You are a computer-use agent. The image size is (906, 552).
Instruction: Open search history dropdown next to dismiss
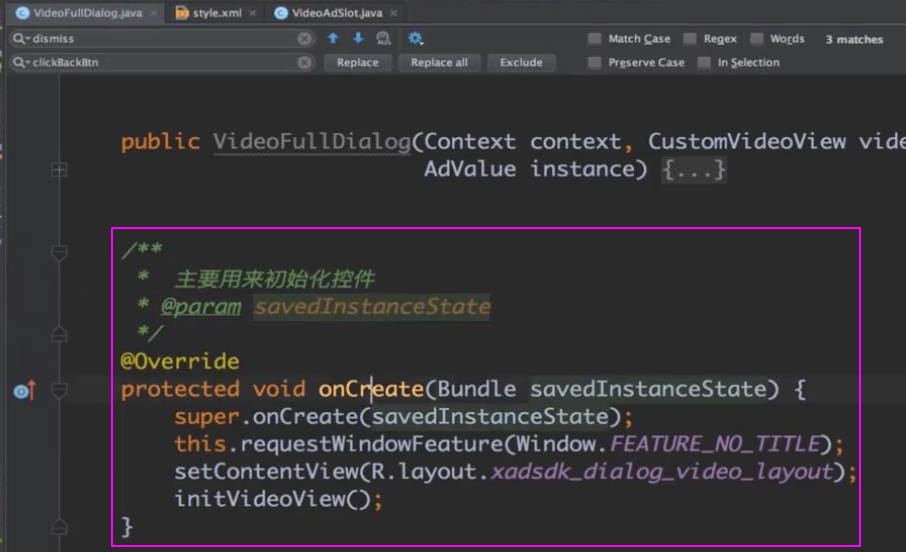pyautogui.click(x=21, y=39)
